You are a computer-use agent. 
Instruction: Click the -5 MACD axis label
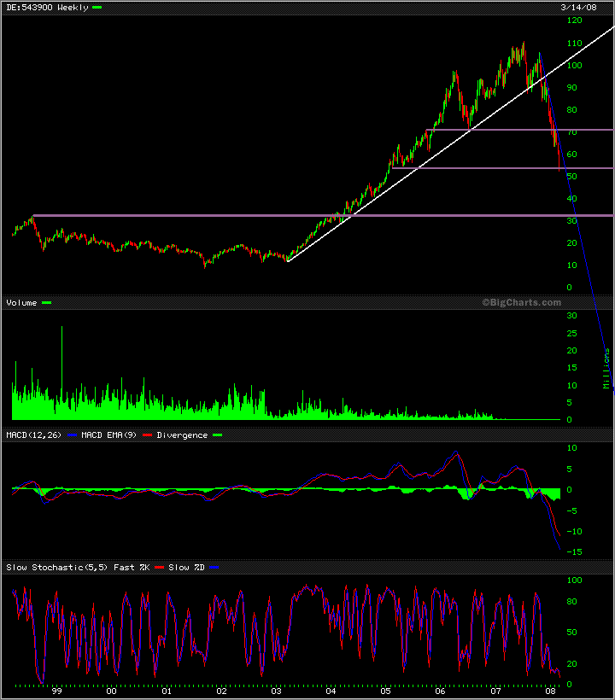click(x=571, y=510)
